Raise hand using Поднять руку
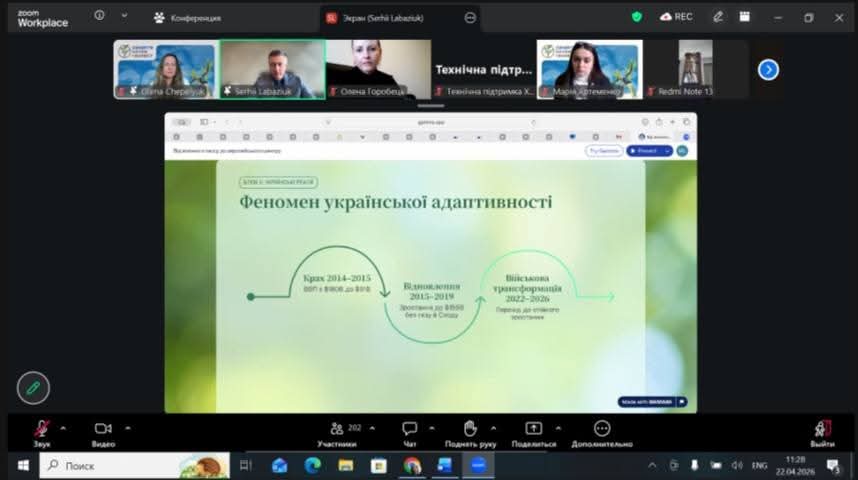Viewport: 858px width, 480px height. [470, 429]
